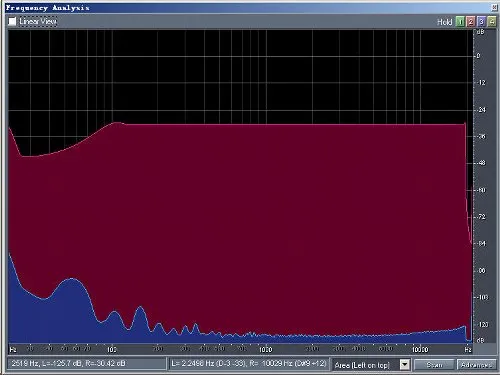The width and height of the screenshot is (500, 375).
Task: Click the 100 Hz label on frequency axis
Action: [x=112, y=350]
